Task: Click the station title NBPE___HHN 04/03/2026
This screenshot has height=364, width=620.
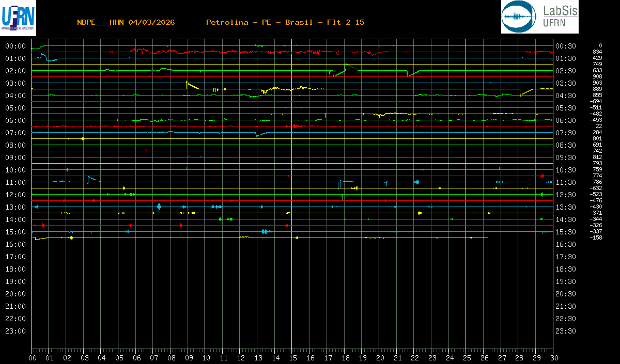Action: click(126, 22)
